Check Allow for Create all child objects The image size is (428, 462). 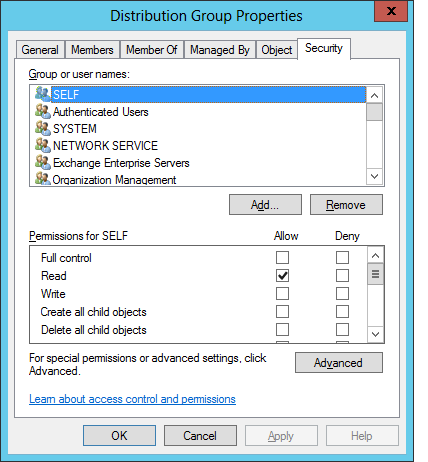click(x=282, y=312)
